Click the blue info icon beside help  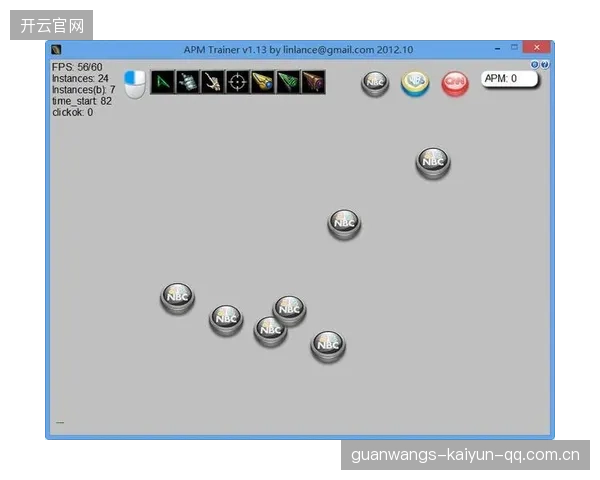(535, 64)
